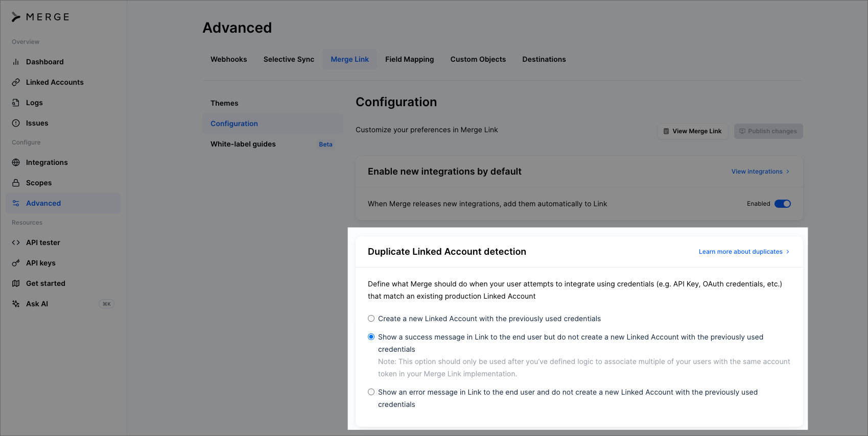Open Learn more about duplicates link

click(744, 252)
